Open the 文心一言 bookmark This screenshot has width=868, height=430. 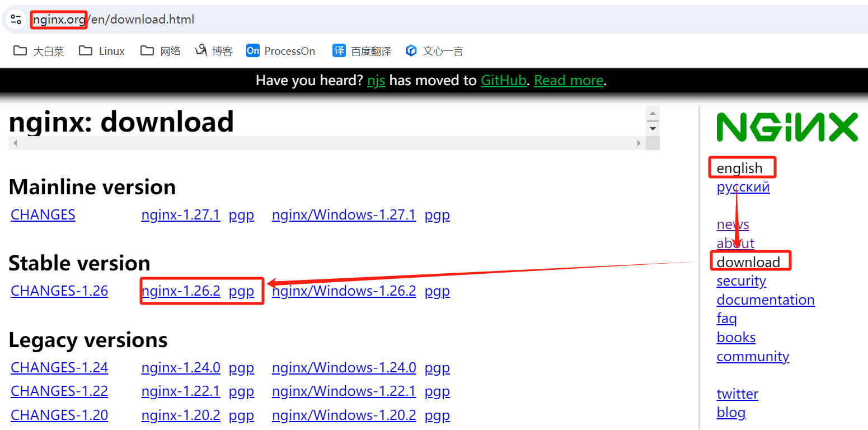click(x=434, y=51)
